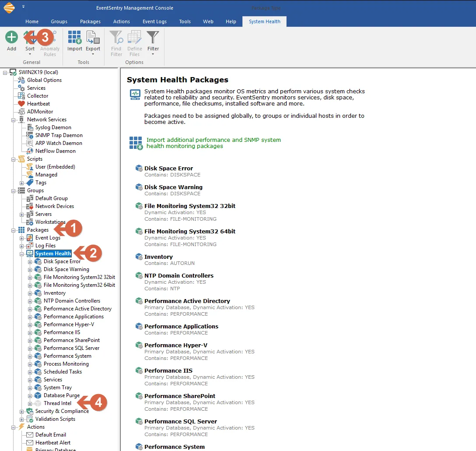The height and width of the screenshot is (451, 476).
Task: Click the Add button in the ribbon
Action: coord(11,41)
